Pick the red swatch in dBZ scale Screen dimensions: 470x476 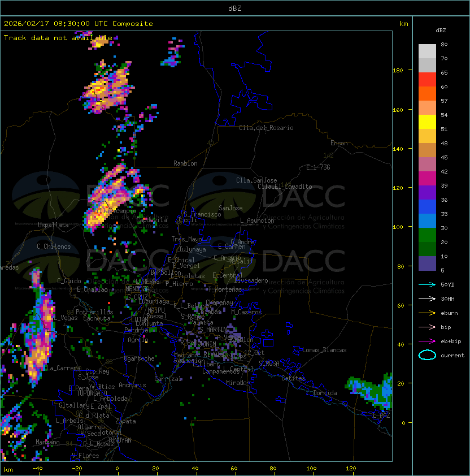click(427, 80)
